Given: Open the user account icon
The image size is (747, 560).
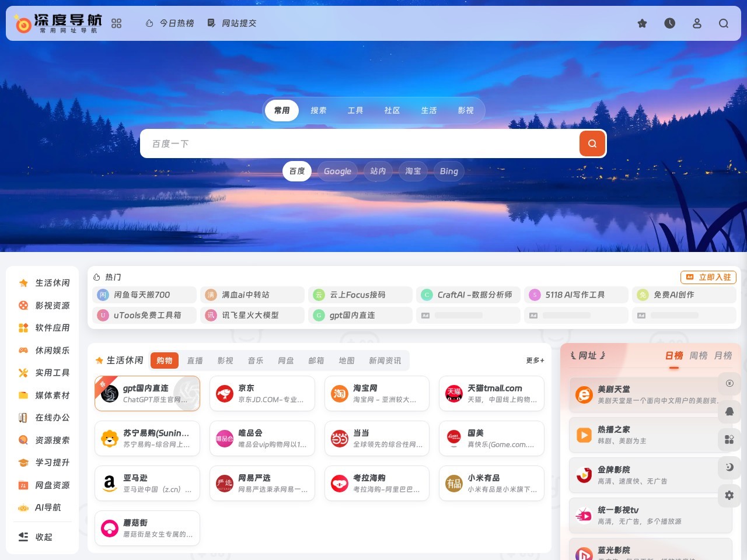Looking at the screenshot, I should tap(697, 23).
